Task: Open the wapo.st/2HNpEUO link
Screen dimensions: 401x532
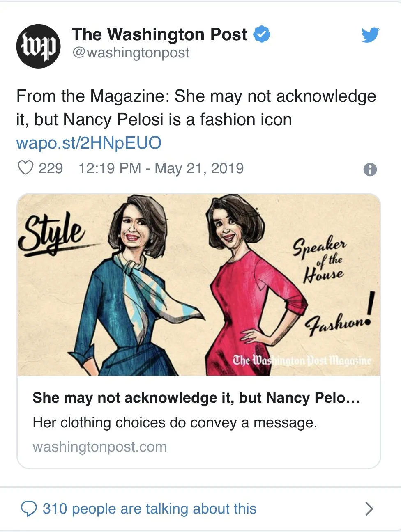Action: (89, 143)
